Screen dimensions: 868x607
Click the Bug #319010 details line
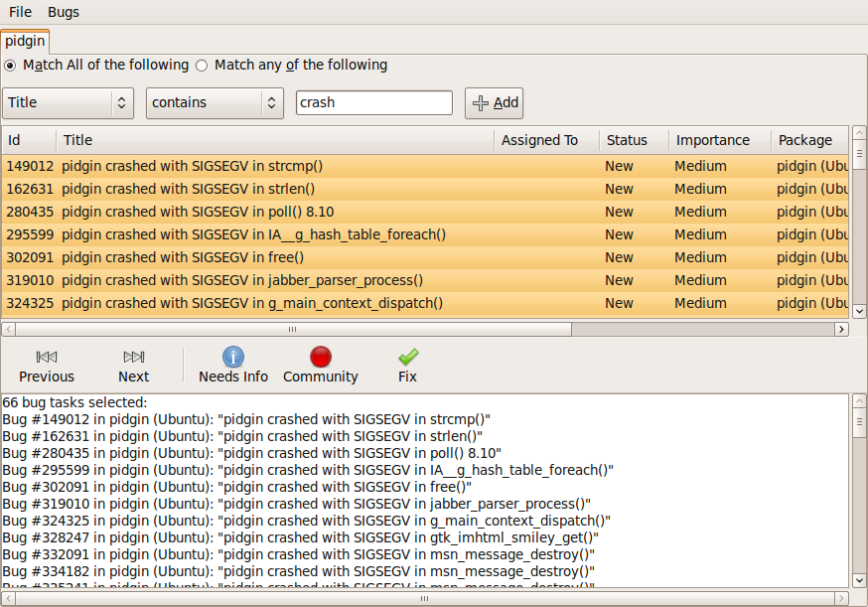[297, 504]
